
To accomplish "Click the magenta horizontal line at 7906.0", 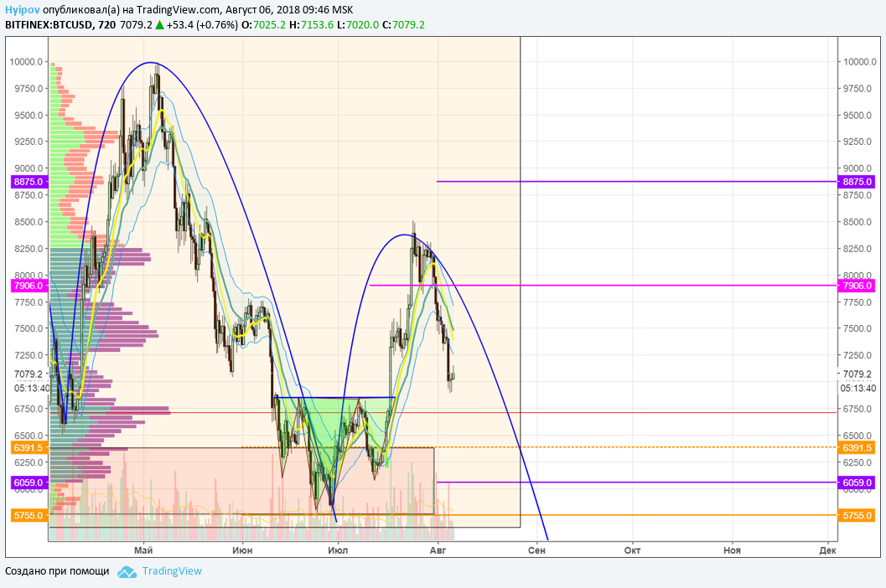I will (x=603, y=286).
